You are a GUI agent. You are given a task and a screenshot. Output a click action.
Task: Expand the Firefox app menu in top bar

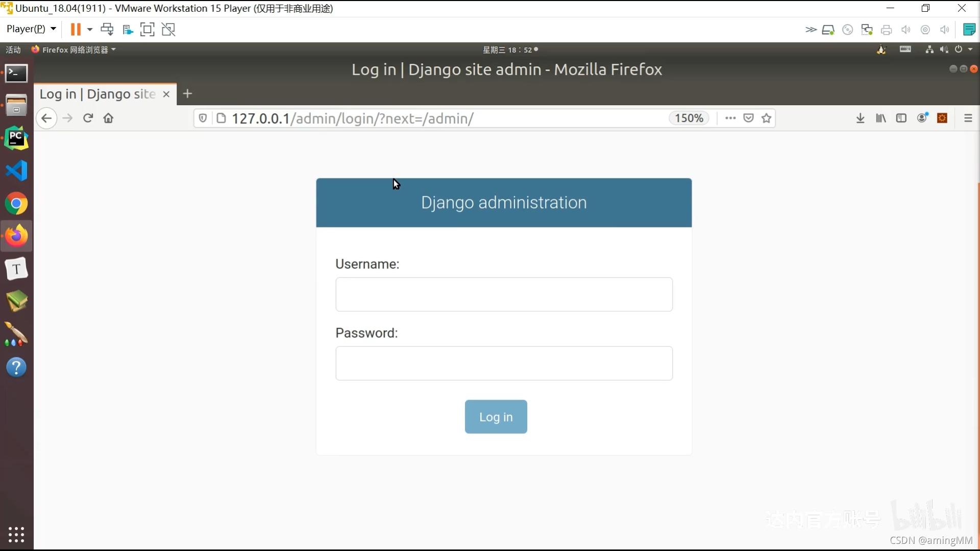74,49
